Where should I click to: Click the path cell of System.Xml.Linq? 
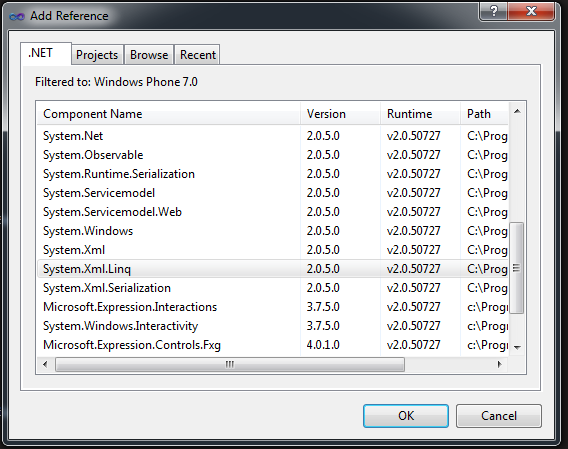[x=487, y=269]
